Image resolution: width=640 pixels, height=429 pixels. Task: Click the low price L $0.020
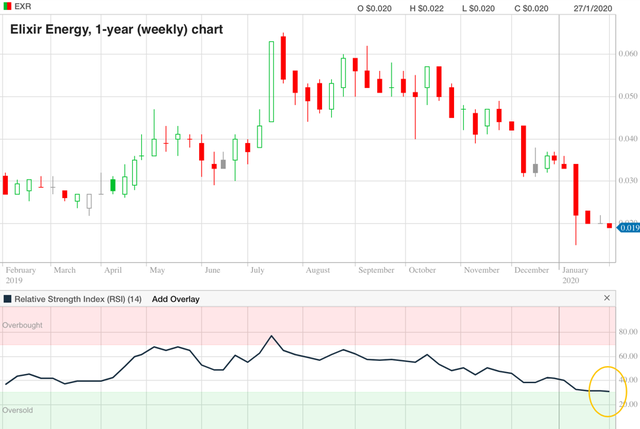pos(478,9)
